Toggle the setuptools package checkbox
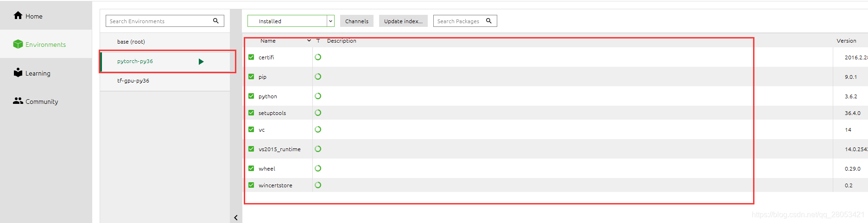This screenshot has height=223, width=868. (251, 113)
